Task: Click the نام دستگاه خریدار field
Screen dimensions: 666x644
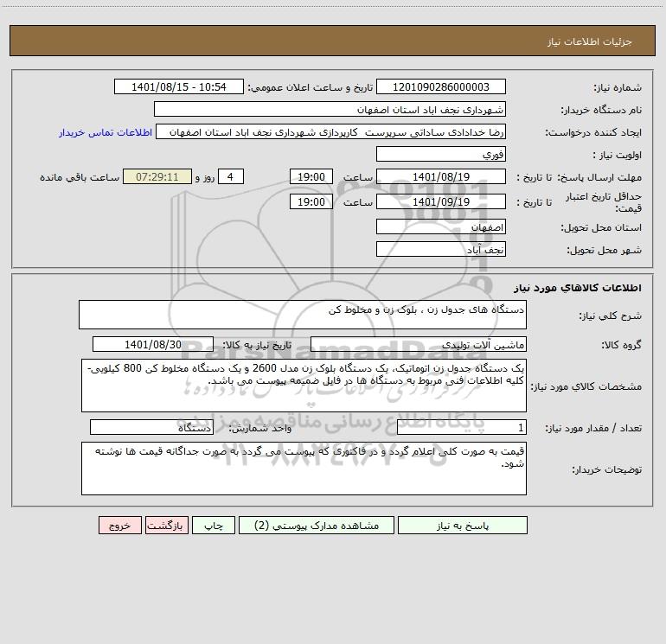Action: click(330, 110)
